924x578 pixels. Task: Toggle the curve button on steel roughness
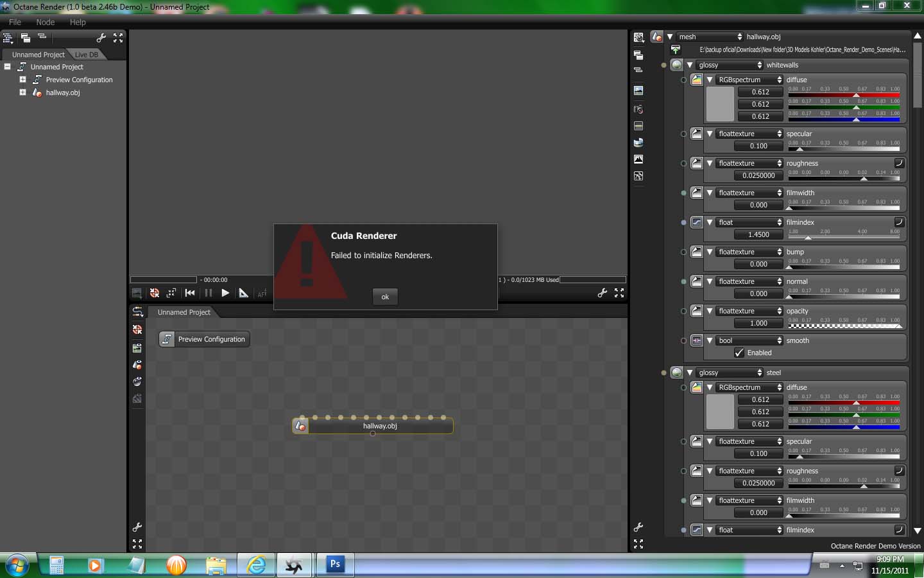coord(899,471)
